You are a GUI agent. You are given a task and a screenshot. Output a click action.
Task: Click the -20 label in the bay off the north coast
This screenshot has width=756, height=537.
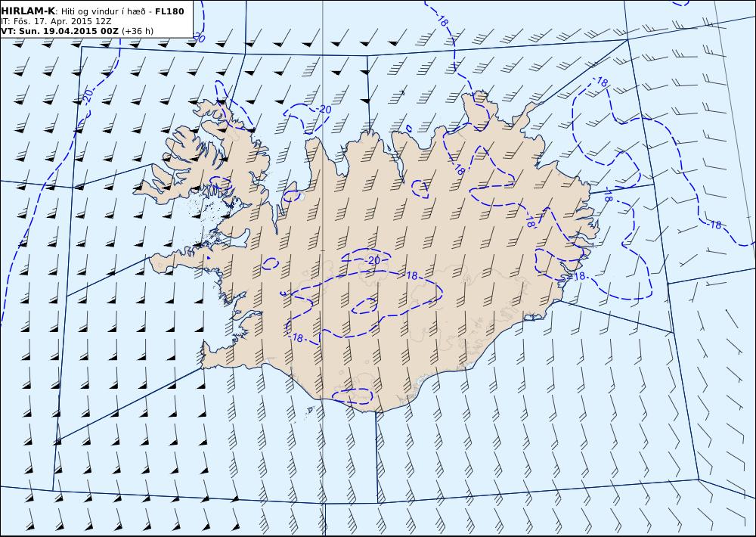[323, 110]
